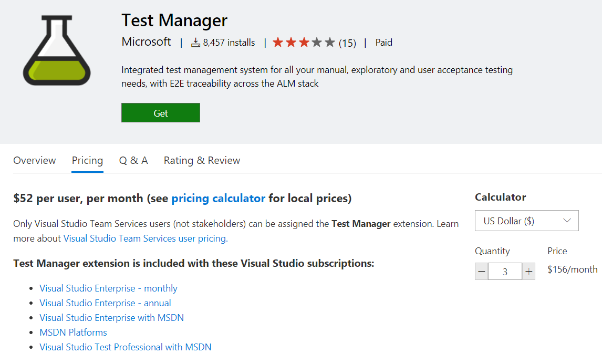This screenshot has height=364, width=602.
Task: Click the plus button to increase quantity
Action: point(528,271)
